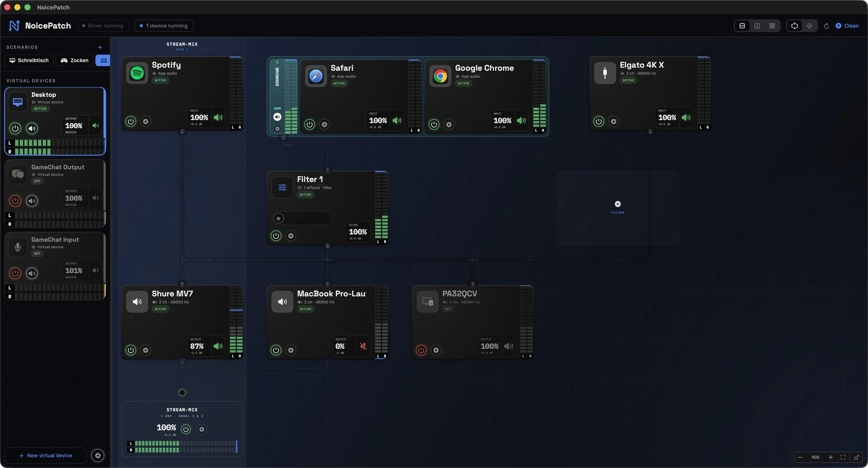Mute the Desktop master output speaker
The height and width of the screenshot is (468, 868).
pyautogui.click(x=95, y=126)
